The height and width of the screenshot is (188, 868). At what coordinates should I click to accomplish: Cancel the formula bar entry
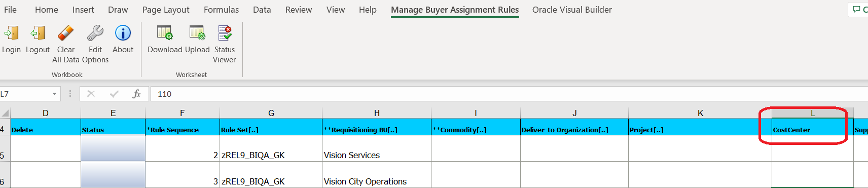pos(91,94)
